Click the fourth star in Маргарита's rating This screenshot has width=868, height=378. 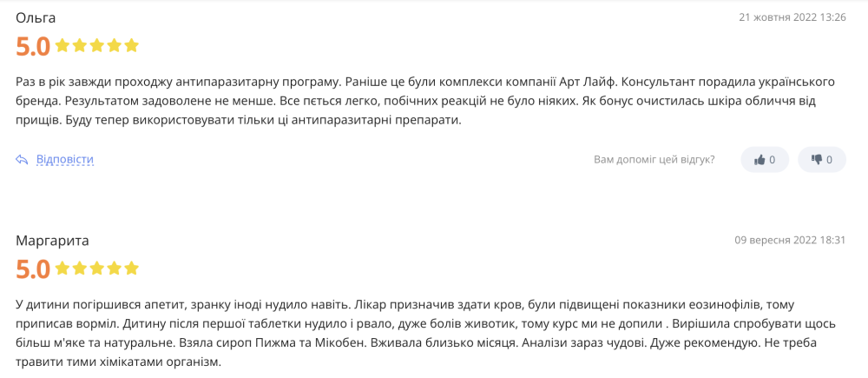coord(114,269)
